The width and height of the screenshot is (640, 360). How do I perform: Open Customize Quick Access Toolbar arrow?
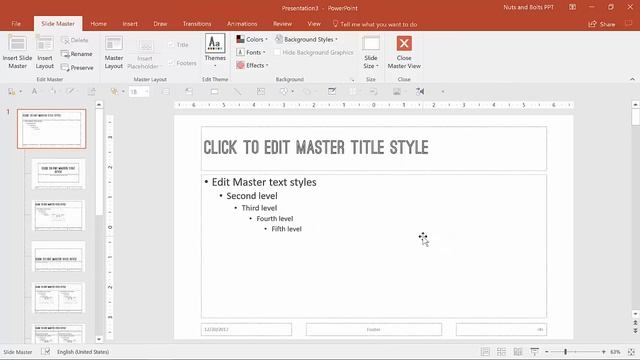point(443,92)
